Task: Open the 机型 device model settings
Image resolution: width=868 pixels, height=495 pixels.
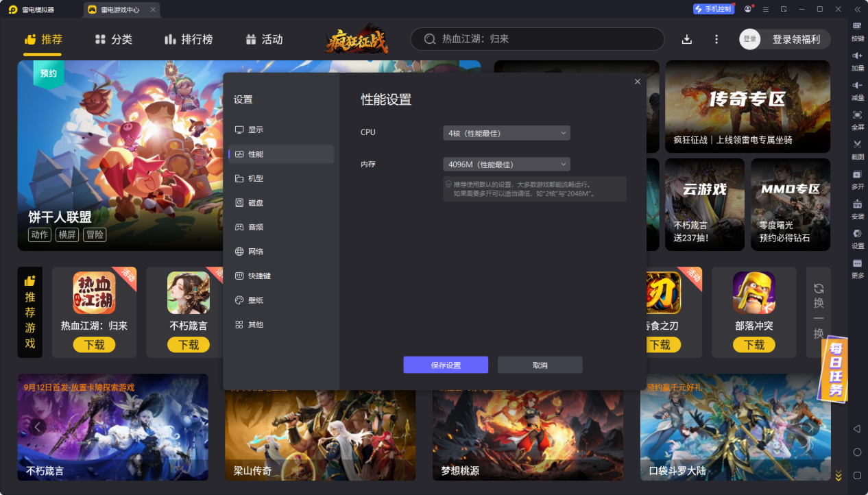Action: (x=281, y=178)
